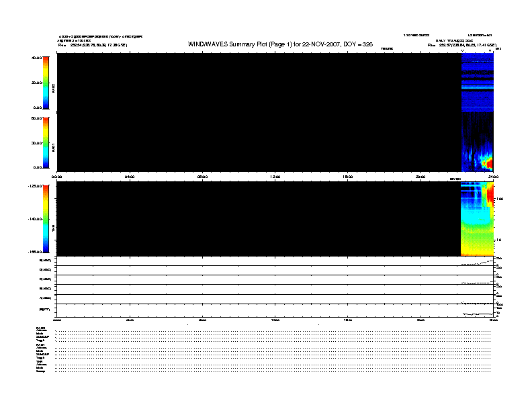This screenshot has width=532, height=411.
Task: Click the first line-plot row label below TNR
Action: pos(46,261)
